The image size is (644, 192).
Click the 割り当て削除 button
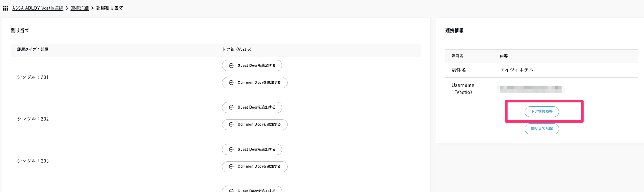point(542,129)
